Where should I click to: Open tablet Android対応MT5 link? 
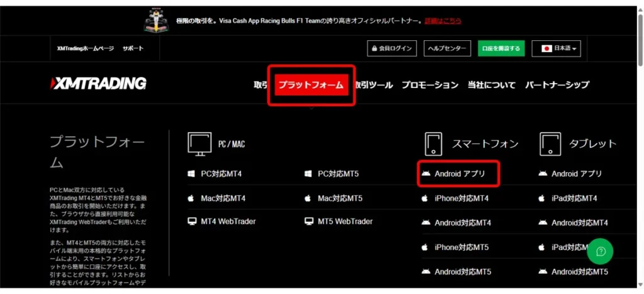point(580,271)
